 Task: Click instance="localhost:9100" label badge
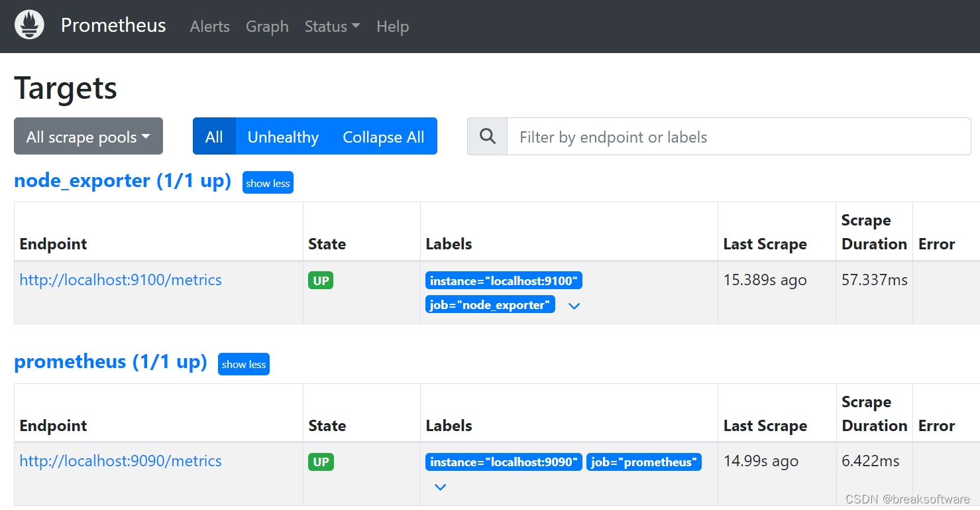pyautogui.click(x=504, y=281)
